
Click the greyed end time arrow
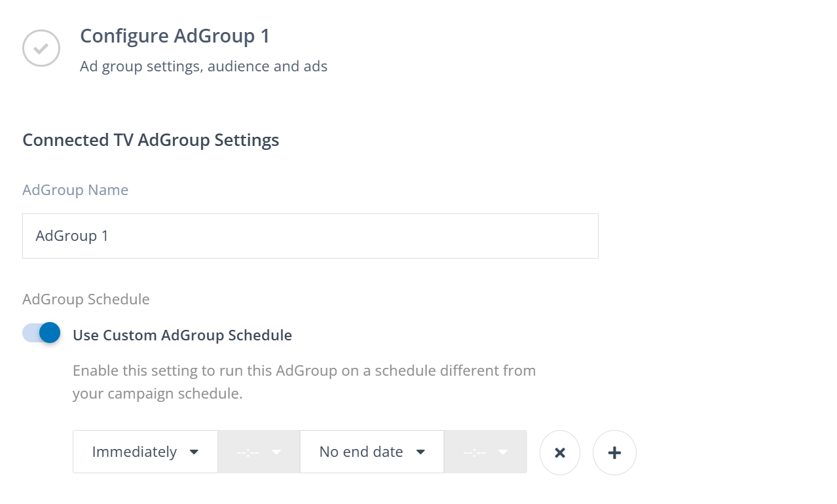click(503, 452)
